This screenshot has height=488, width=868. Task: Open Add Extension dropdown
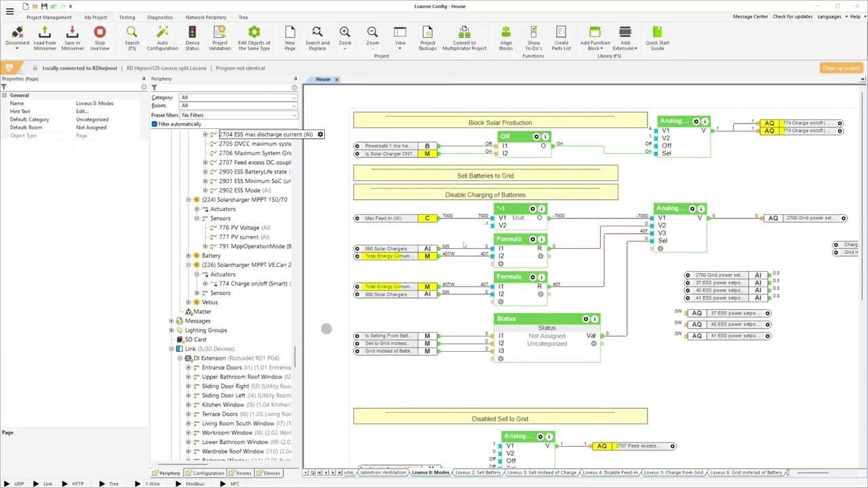coord(625,38)
